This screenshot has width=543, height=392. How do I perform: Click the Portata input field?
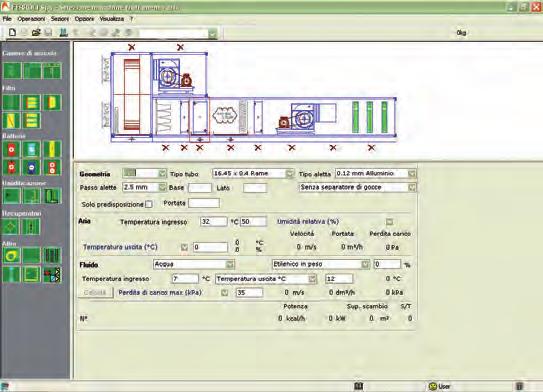[x=204, y=203]
